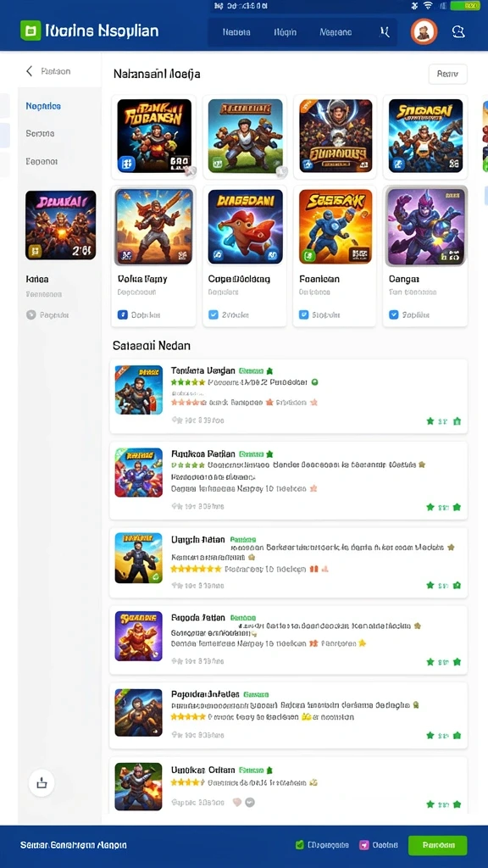Collapse sidebar using the back chevron

(x=30, y=71)
